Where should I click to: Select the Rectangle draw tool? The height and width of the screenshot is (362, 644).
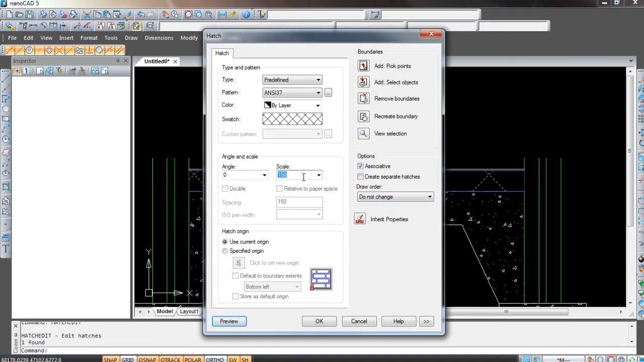[x=6, y=119]
